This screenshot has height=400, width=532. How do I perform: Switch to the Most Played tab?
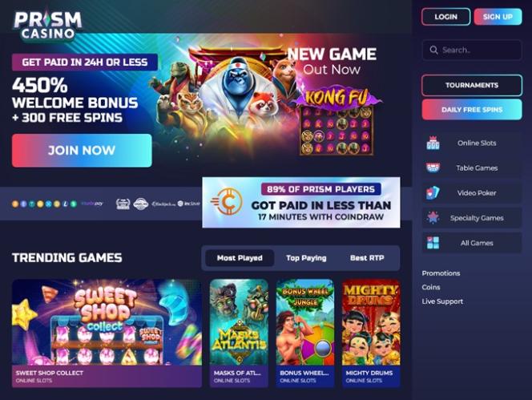[x=240, y=258]
